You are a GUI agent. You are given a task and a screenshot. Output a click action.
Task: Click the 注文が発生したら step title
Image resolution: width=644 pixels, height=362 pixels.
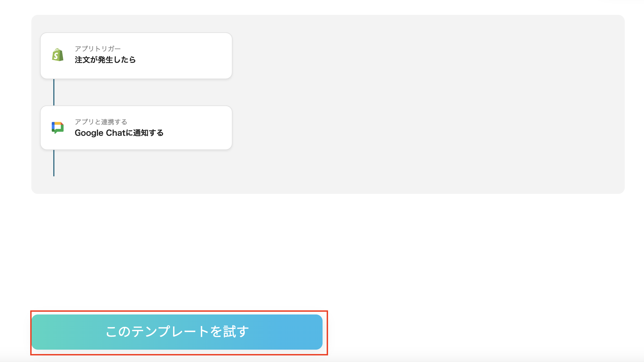tap(105, 60)
